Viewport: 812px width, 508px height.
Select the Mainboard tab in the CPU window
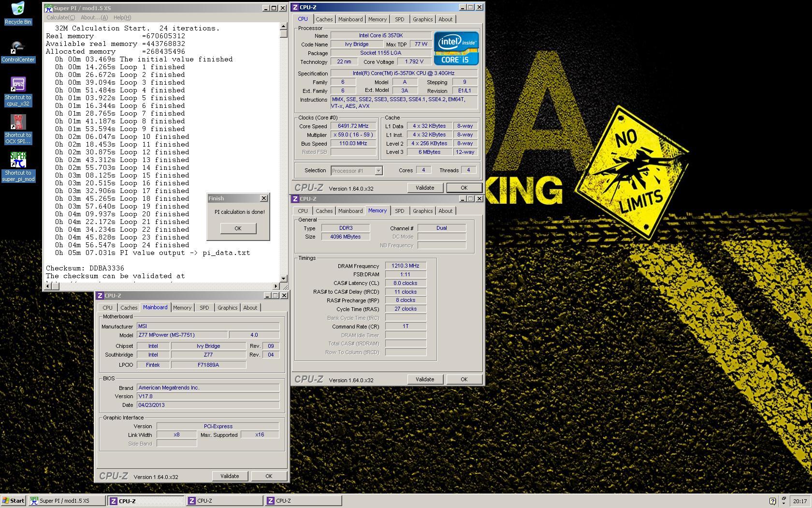(350, 19)
